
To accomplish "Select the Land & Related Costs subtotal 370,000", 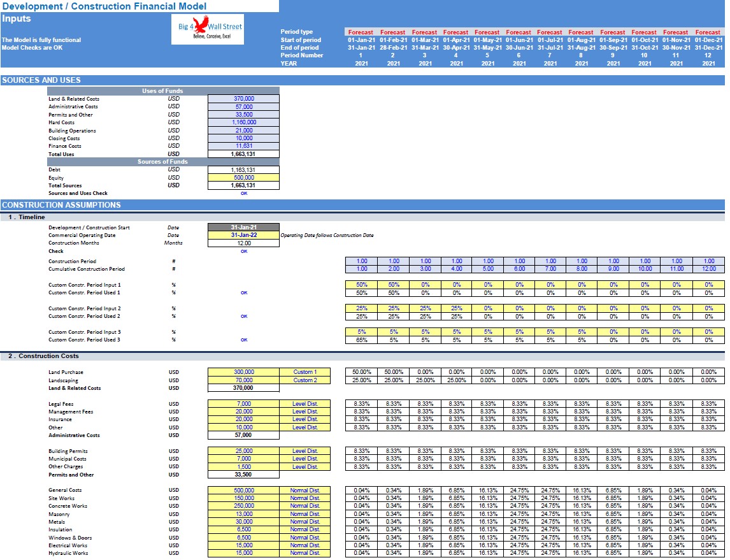I will tap(243, 388).
